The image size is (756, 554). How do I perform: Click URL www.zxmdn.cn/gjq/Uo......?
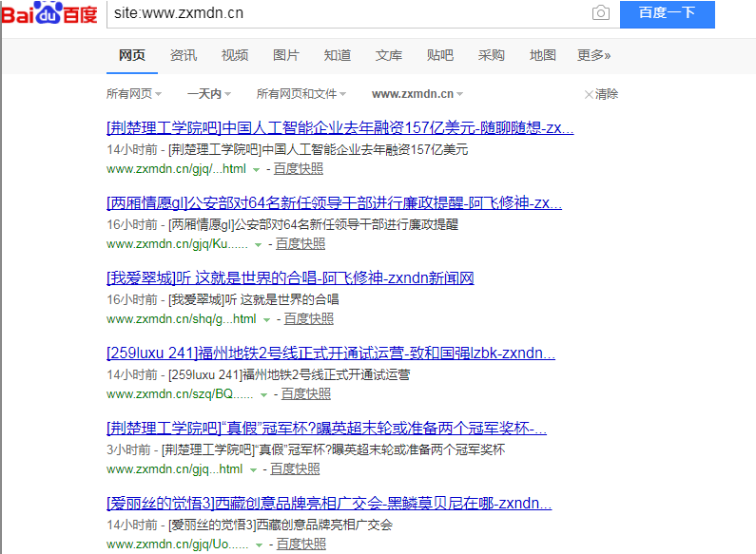tap(178, 544)
